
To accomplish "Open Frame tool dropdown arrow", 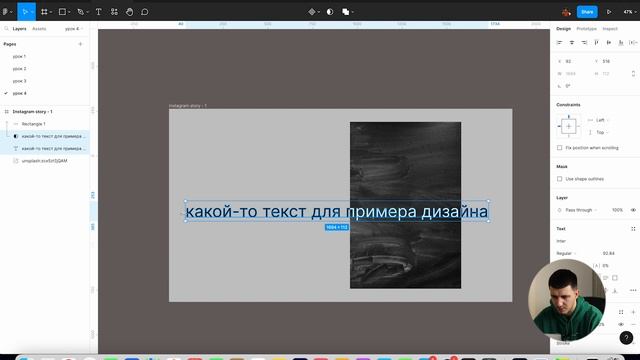I will tap(50, 12).
